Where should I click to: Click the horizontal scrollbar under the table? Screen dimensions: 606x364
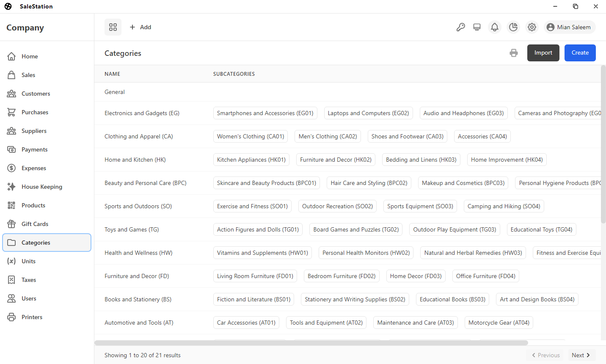(311, 343)
